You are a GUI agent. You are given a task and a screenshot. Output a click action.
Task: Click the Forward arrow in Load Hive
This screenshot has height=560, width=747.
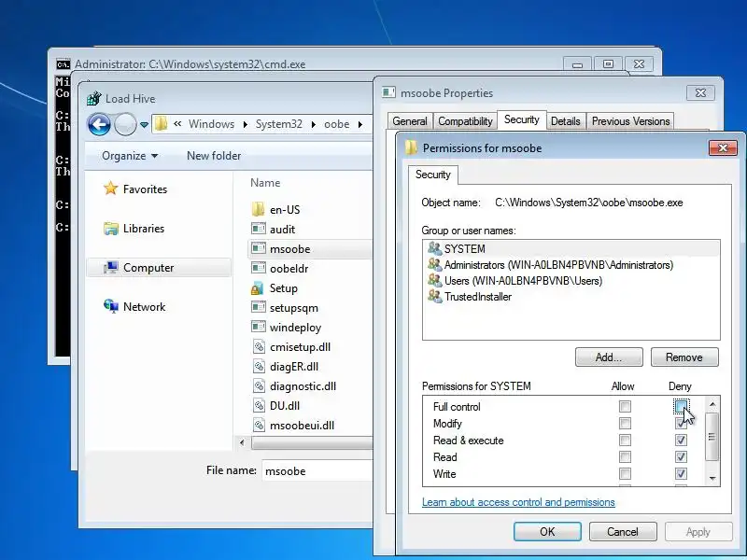click(125, 124)
